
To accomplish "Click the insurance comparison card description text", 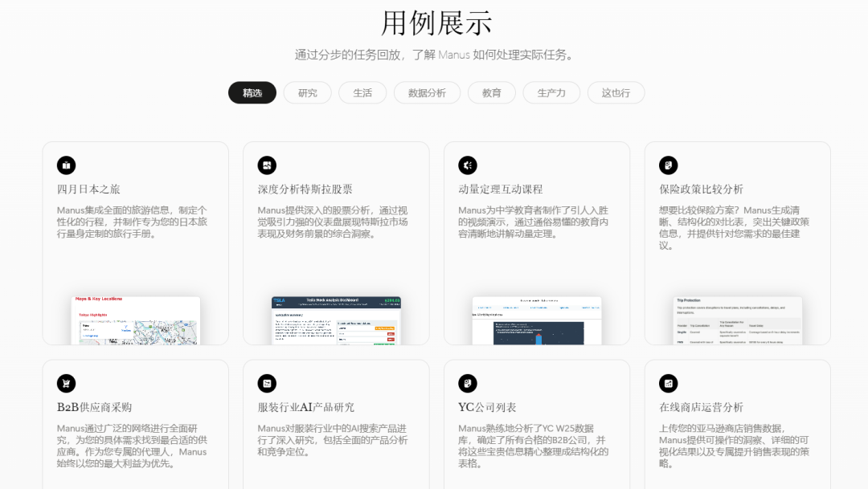I will tap(734, 227).
